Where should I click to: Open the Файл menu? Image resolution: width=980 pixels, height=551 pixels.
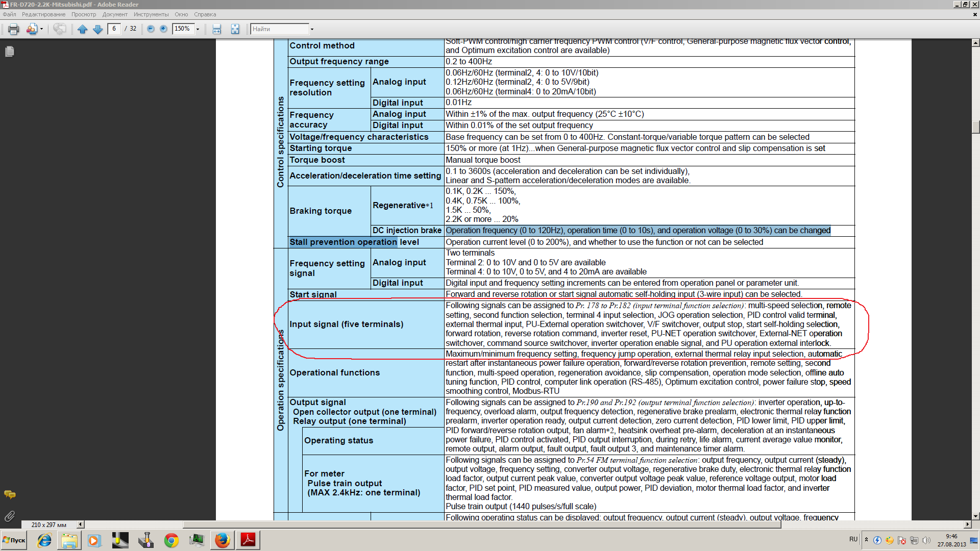click(x=9, y=14)
